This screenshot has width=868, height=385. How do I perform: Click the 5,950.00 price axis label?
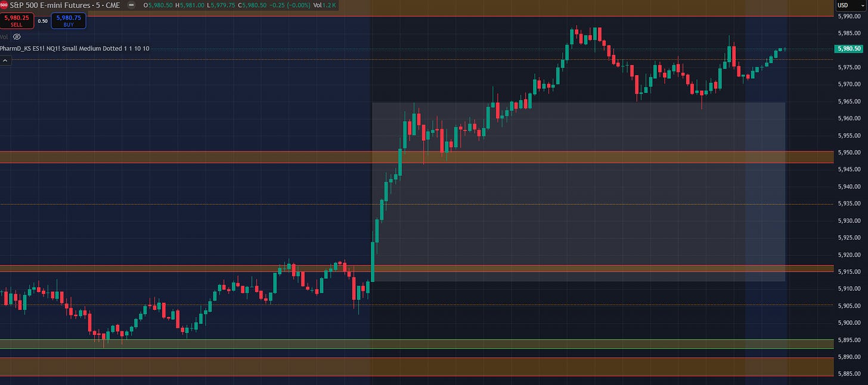pyautogui.click(x=848, y=153)
